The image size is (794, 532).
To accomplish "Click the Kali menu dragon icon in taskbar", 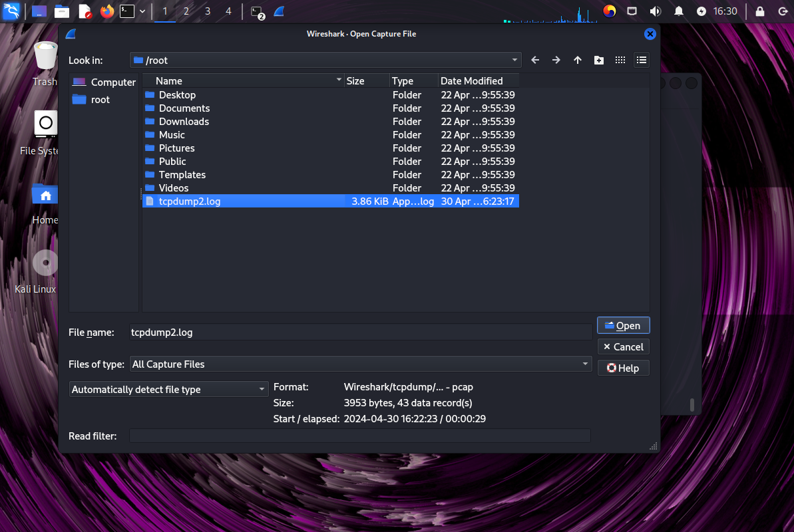I will coord(11,11).
